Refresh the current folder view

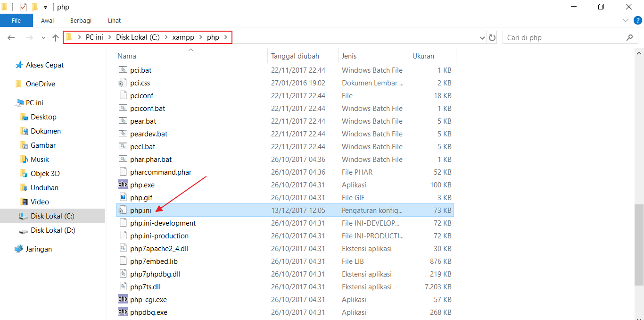(492, 38)
